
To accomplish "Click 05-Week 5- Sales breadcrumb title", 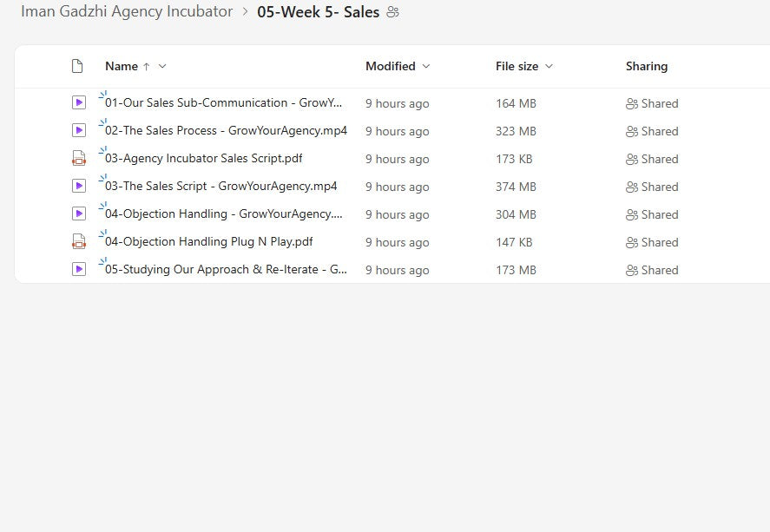I will click(318, 12).
